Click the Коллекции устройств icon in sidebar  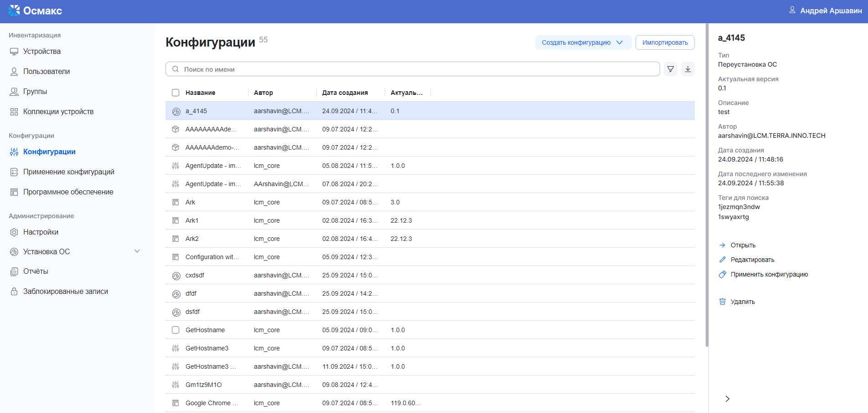(14, 111)
